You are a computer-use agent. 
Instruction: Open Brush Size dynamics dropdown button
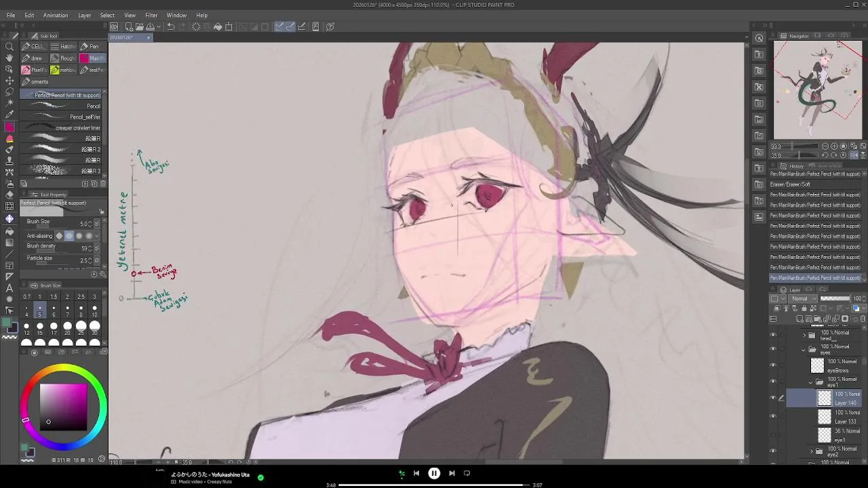click(x=97, y=224)
